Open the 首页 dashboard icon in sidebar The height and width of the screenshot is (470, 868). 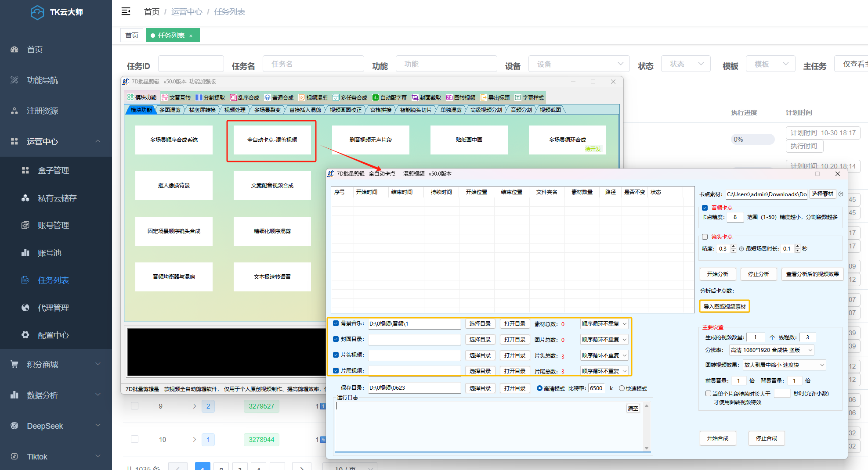pyautogui.click(x=14, y=50)
